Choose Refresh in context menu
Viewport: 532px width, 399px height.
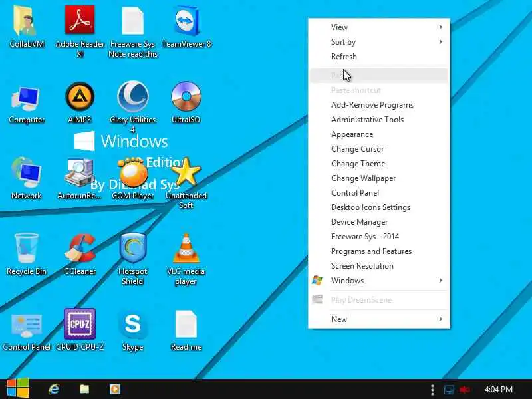coord(379,57)
